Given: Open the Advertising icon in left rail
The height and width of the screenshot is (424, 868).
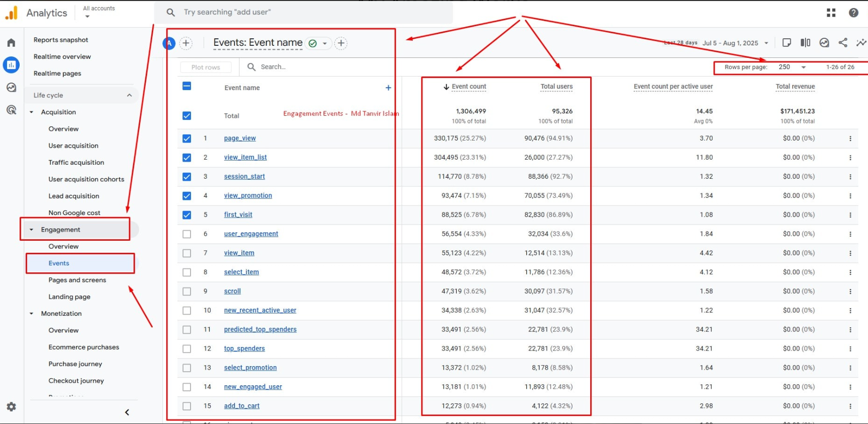Looking at the screenshot, I should [x=11, y=110].
